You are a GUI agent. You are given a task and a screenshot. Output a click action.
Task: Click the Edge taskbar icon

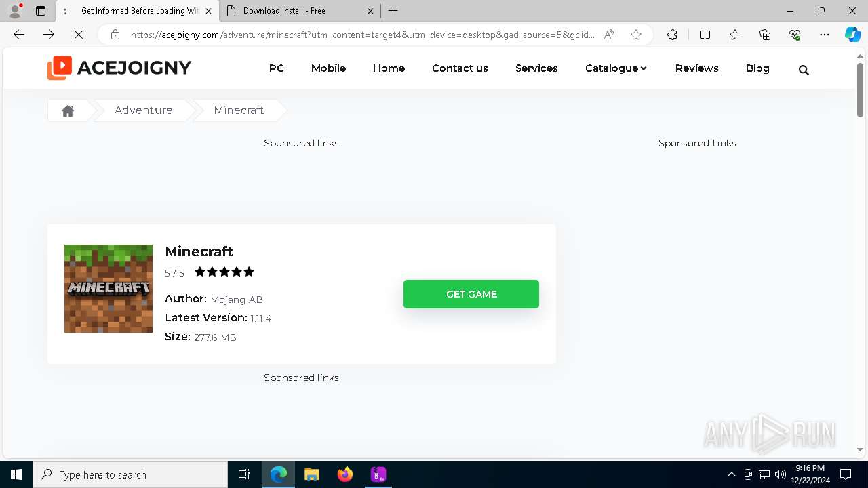pyautogui.click(x=279, y=474)
